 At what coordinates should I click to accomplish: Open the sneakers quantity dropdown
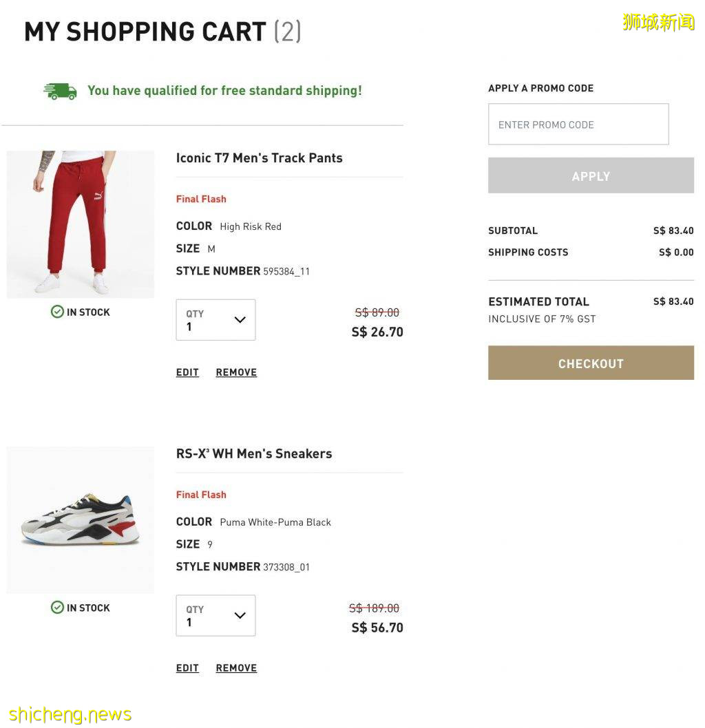[x=215, y=616]
